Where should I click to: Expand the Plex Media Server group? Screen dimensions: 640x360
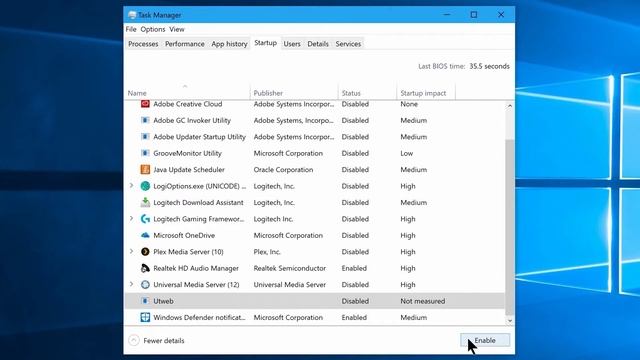pyautogui.click(x=131, y=251)
